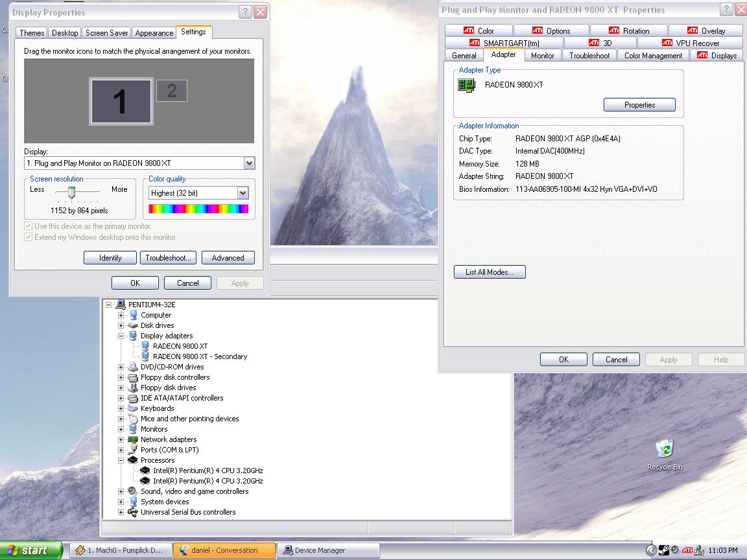
Task: Click the 11:03 PM taskbar clock
Action: [723, 550]
